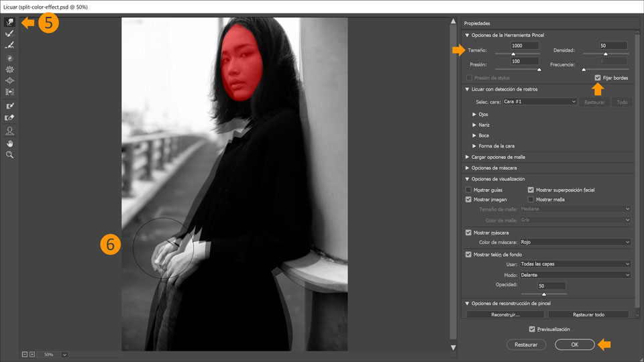Image resolution: width=644 pixels, height=362 pixels.
Task: Click the Reconstruir... button
Action: (505, 315)
